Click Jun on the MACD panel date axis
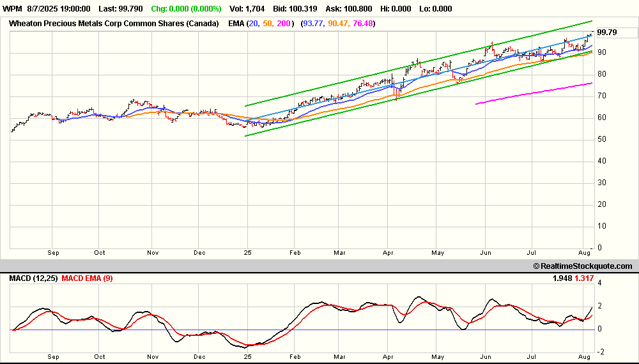Viewport: 639px width, 364px height. (486, 357)
